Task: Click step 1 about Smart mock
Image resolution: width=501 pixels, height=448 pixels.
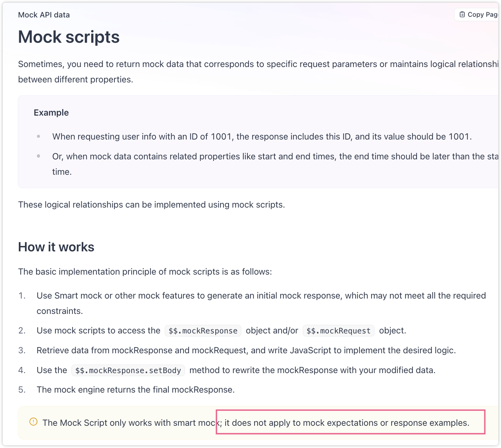Action: 261,295
